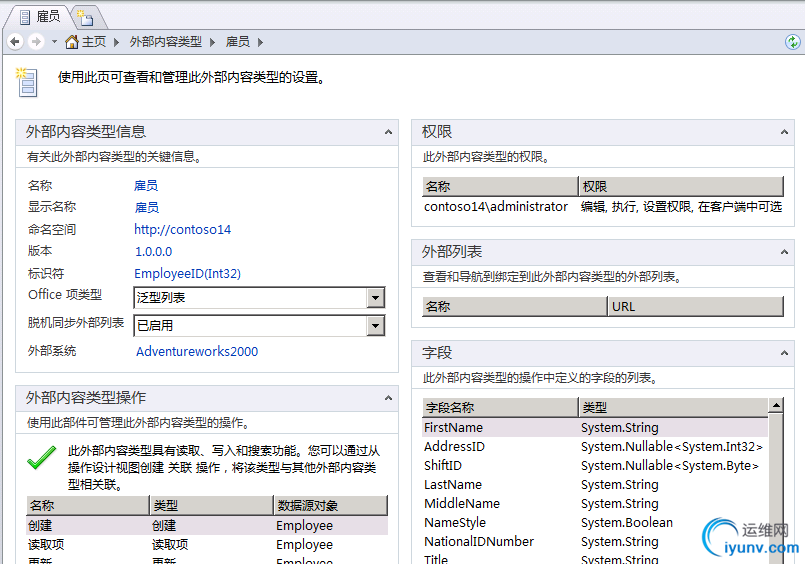The image size is (805, 564).
Task: Click the refresh icon at top right
Action: click(793, 42)
